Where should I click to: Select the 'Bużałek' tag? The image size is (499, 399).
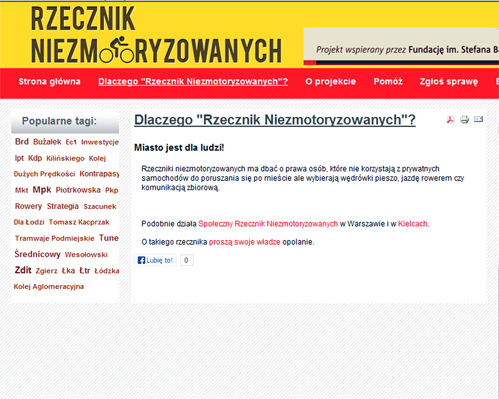(47, 142)
